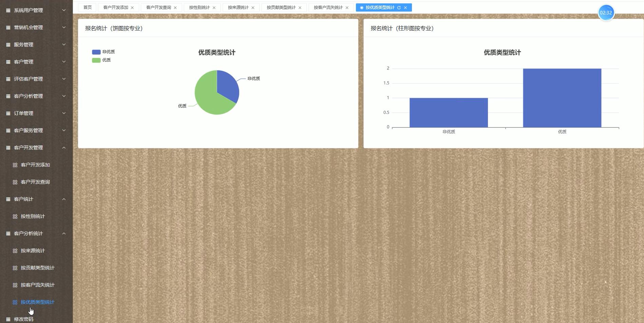Close the 客户开发添加 tab
The image size is (644, 323).
[132, 7]
